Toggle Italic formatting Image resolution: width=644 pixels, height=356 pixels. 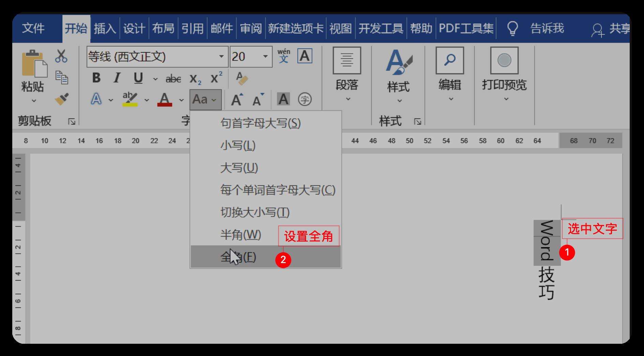click(x=117, y=78)
